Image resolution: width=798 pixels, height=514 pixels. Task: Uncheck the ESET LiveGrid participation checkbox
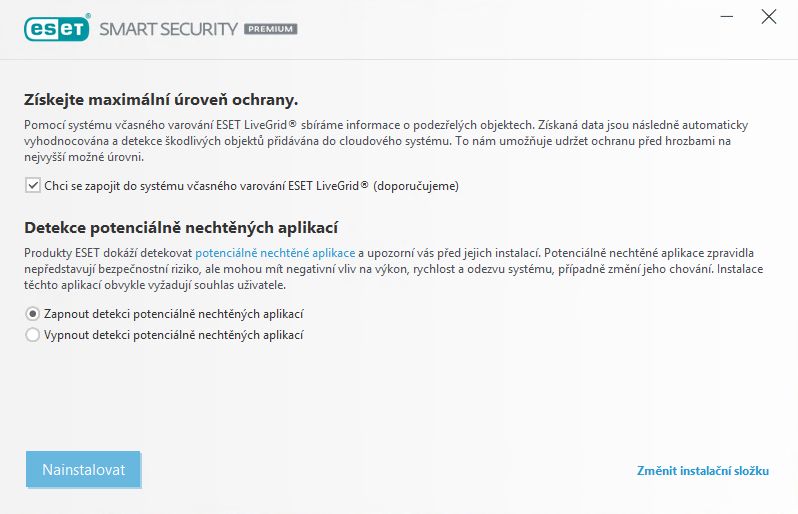pyautogui.click(x=33, y=185)
